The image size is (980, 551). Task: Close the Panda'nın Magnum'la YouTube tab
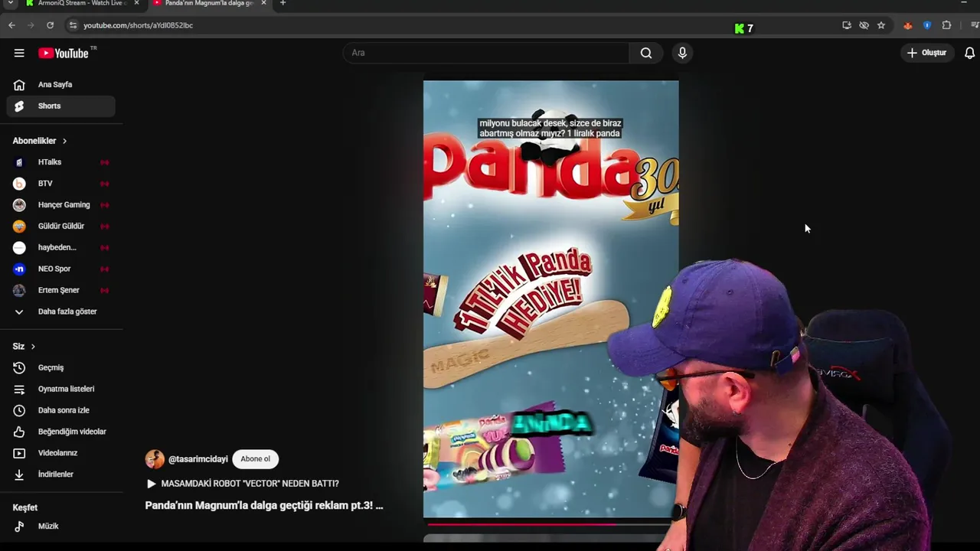263,3
